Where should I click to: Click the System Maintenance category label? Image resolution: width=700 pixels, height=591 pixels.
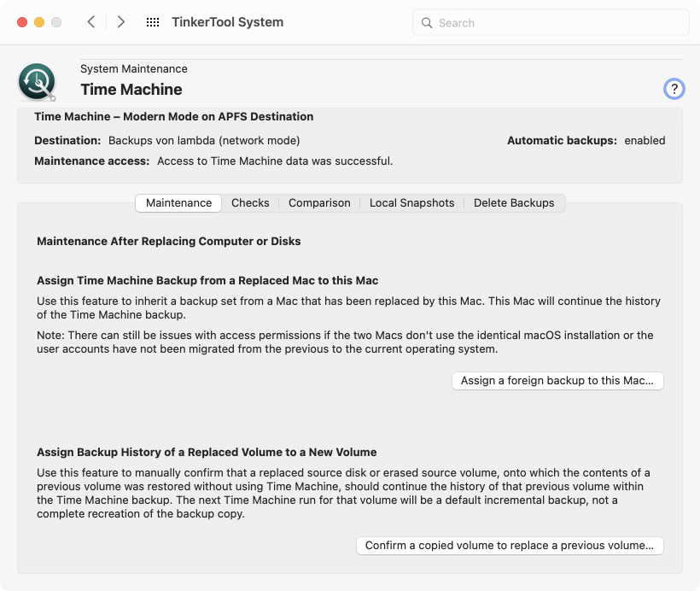[x=134, y=69]
